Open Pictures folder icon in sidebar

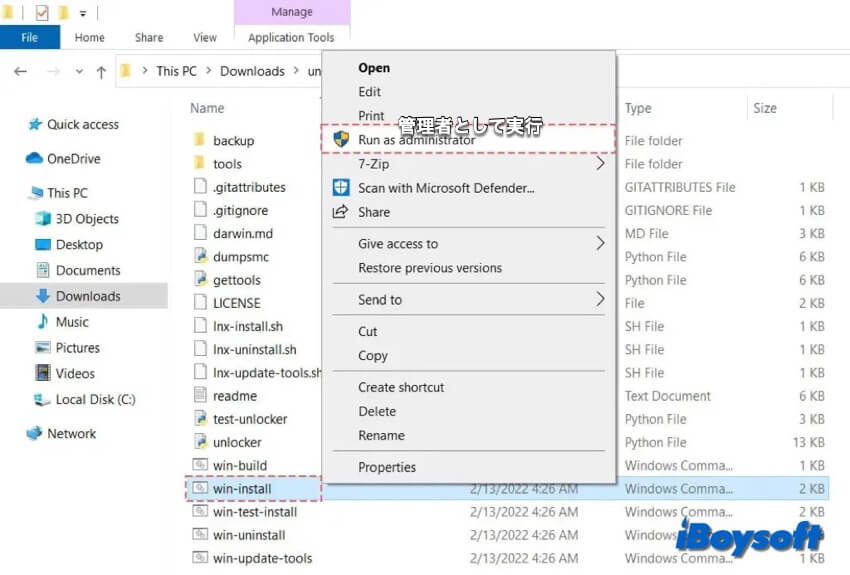pyautogui.click(x=43, y=347)
